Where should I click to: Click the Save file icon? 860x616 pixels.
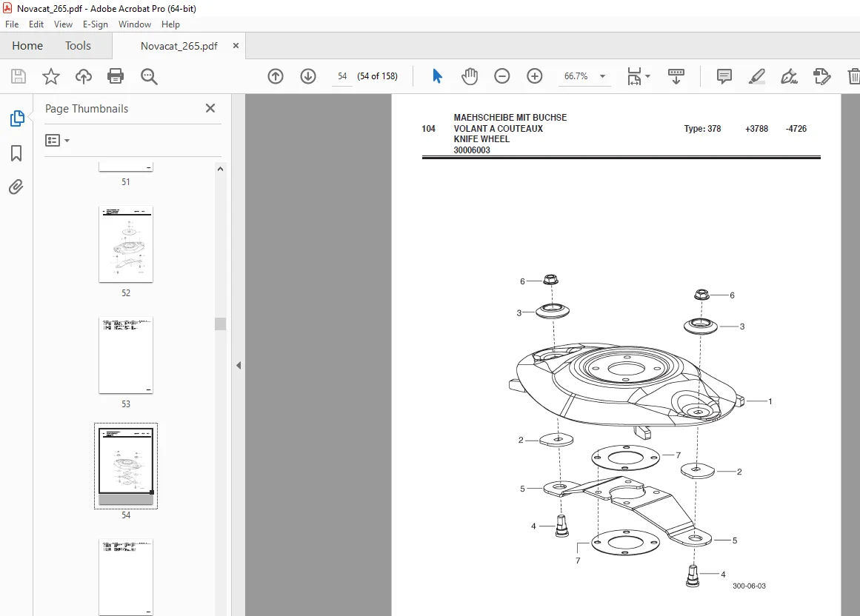[18, 76]
